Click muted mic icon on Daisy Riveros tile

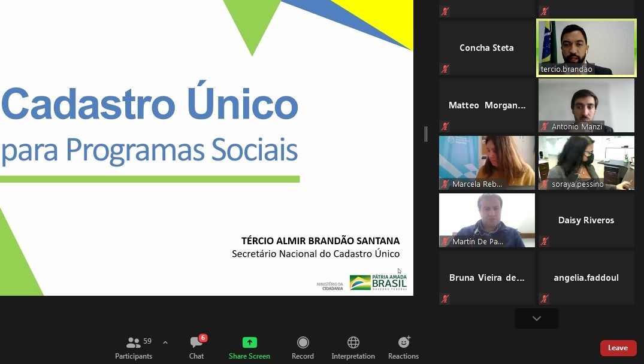click(x=545, y=241)
